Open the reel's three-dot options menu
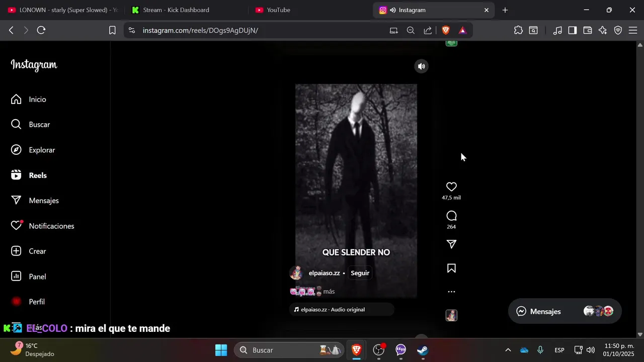This screenshot has width=644, height=362. click(451, 292)
